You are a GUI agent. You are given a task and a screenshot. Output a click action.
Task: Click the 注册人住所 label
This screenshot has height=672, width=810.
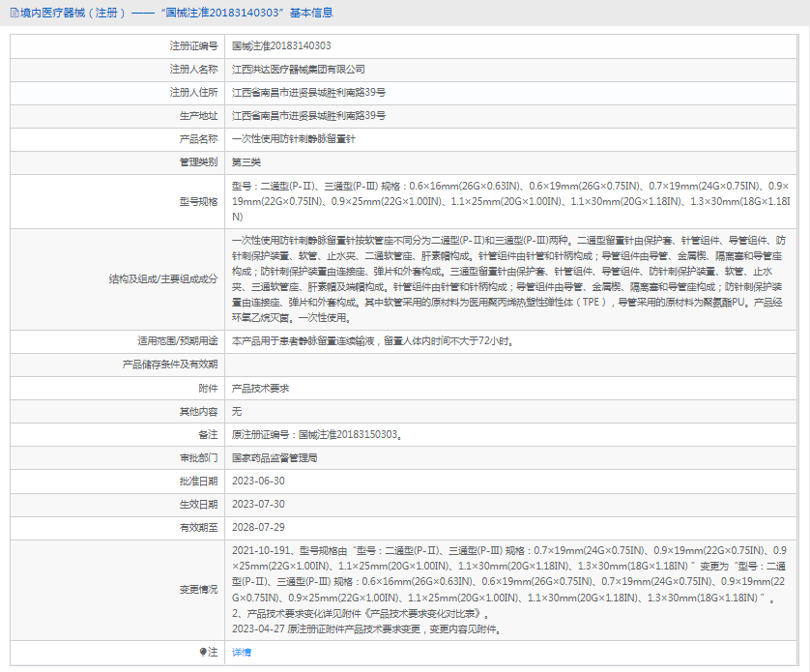pos(193,93)
